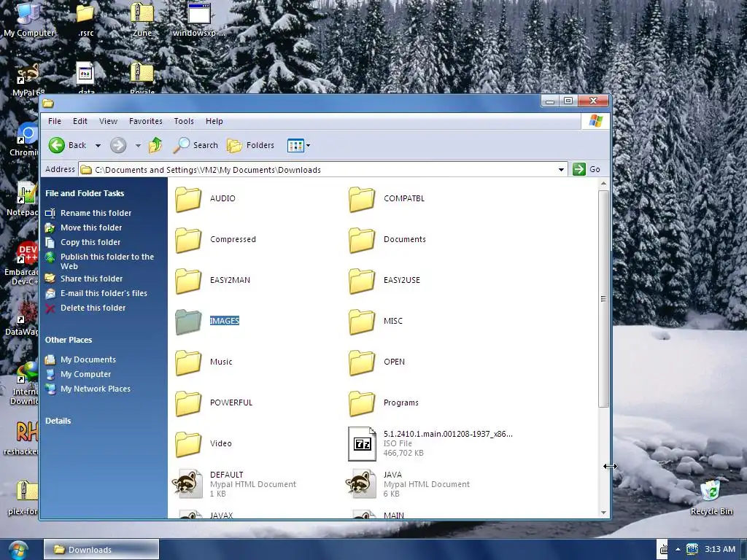The width and height of the screenshot is (747, 560).
Task: Click the Go button
Action: click(587, 169)
